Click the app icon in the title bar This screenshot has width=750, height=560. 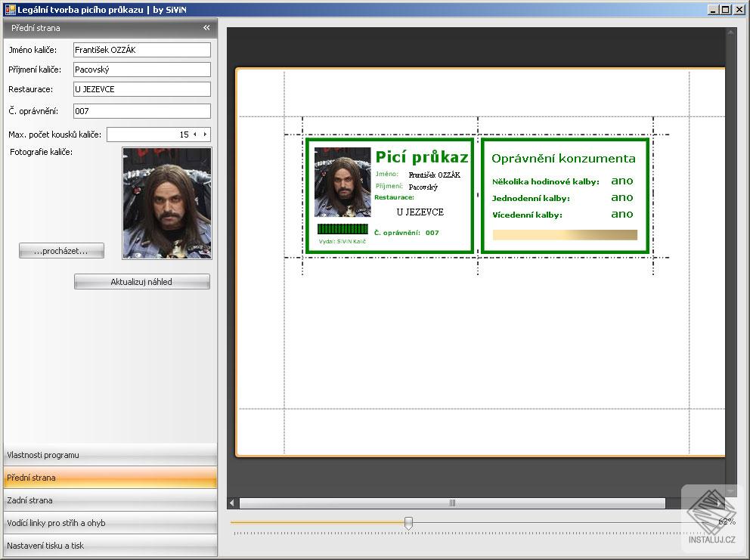click(x=10, y=9)
